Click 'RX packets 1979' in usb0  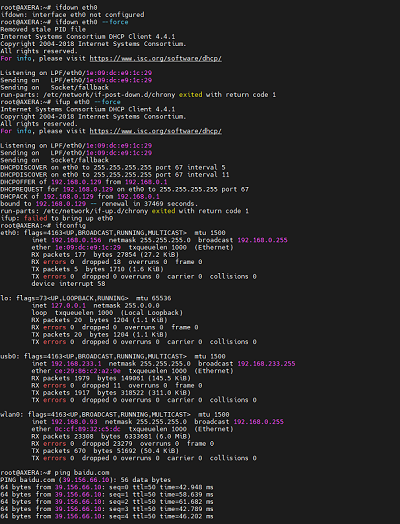(60, 378)
